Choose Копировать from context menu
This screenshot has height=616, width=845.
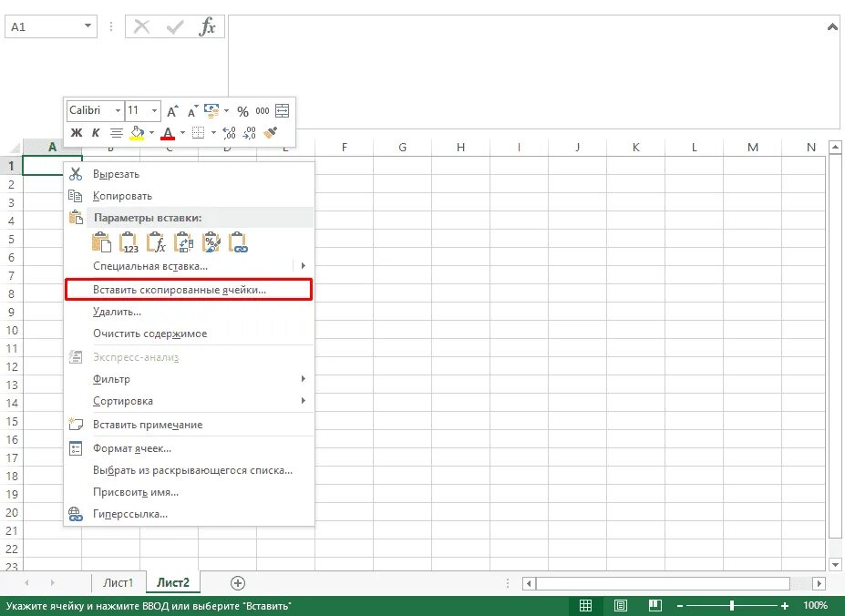pyautogui.click(x=189, y=196)
